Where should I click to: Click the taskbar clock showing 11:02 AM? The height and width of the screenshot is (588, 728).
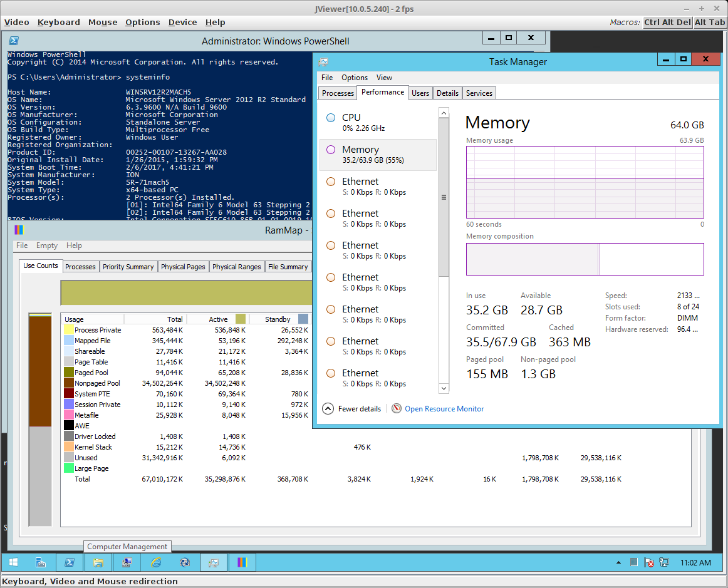695,562
